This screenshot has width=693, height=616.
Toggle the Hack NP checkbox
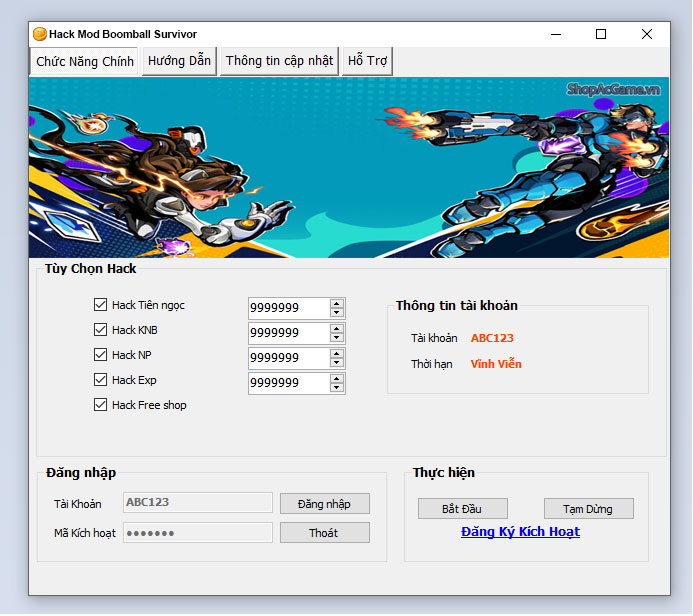100,354
